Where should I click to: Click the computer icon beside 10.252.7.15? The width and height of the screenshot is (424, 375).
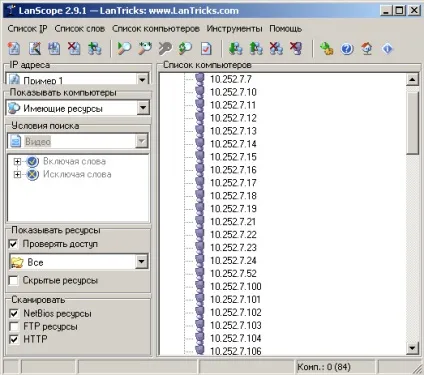[x=200, y=157]
